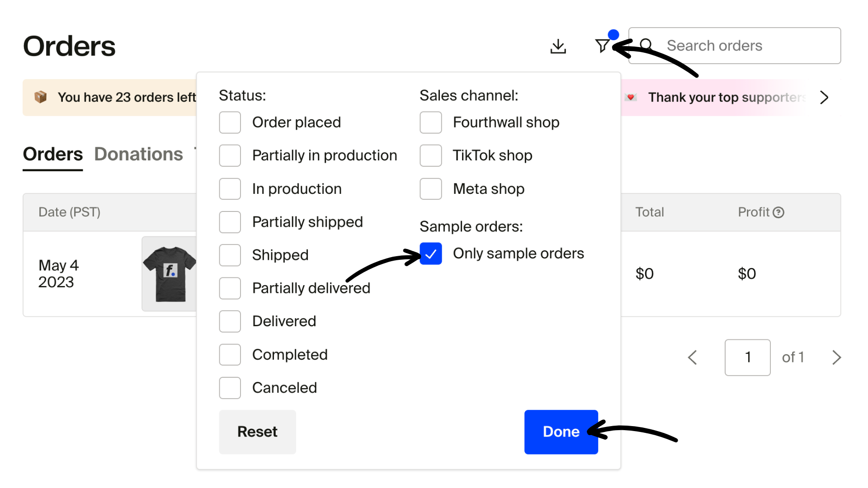Tick the Partially shipped checkbox
Screen dimensions: 868x488
(230, 222)
